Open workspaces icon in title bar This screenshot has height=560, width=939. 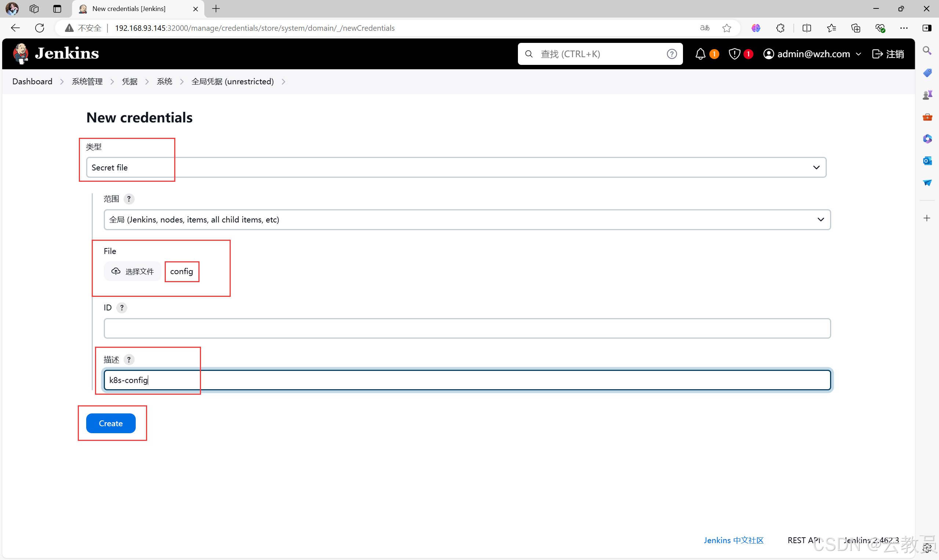34,9
